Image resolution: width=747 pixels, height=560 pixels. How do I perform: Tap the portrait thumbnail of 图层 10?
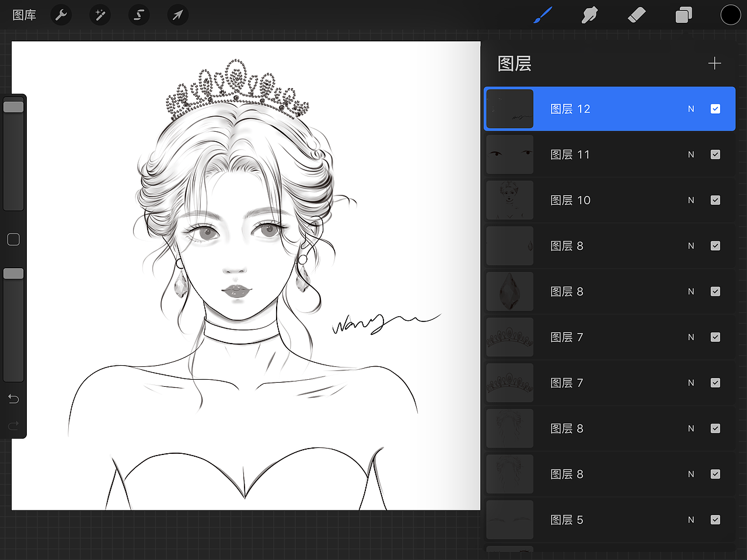point(510,200)
